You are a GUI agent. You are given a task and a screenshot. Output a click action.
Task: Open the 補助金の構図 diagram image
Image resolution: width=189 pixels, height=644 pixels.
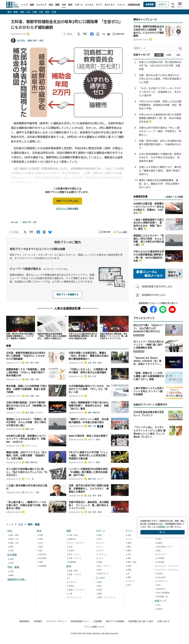tap(67, 82)
